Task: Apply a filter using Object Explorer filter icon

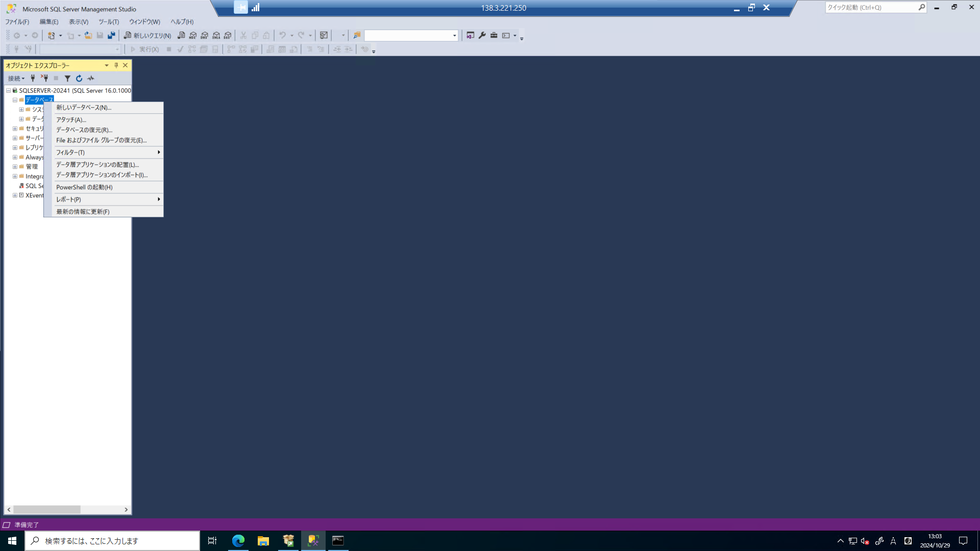Action: click(x=67, y=78)
